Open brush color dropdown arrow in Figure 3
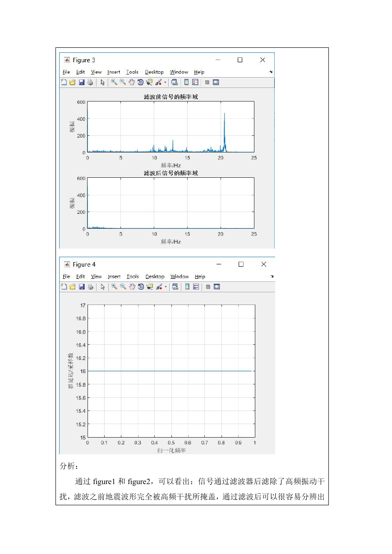 coord(165,82)
